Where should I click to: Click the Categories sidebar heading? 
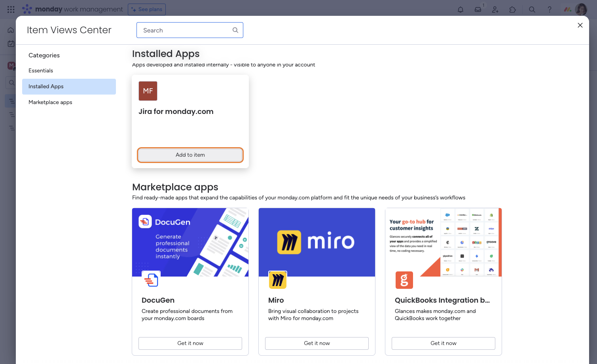44,55
